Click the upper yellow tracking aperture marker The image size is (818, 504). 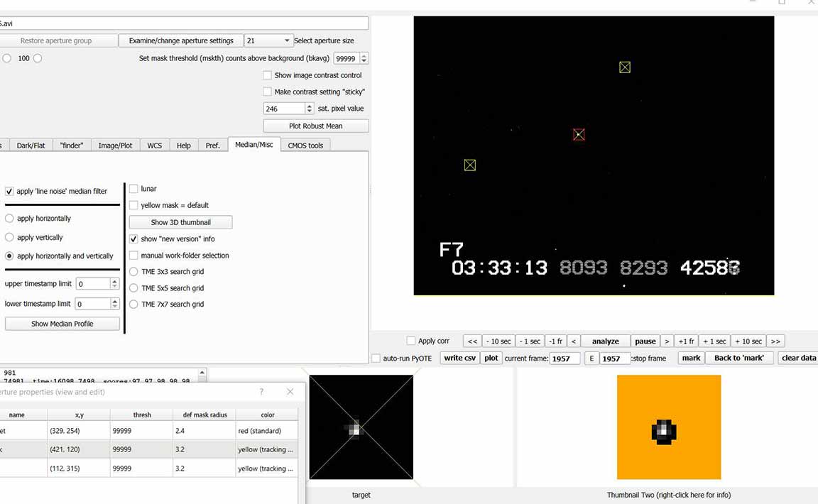tap(624, 67)
